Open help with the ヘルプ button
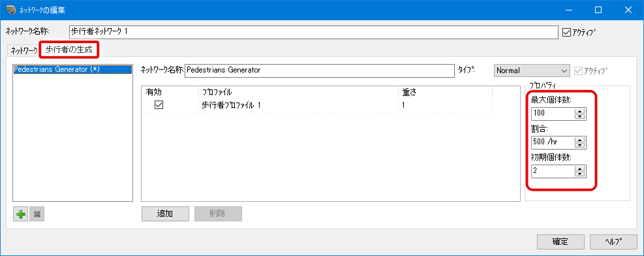 click(x=613, y=242)
